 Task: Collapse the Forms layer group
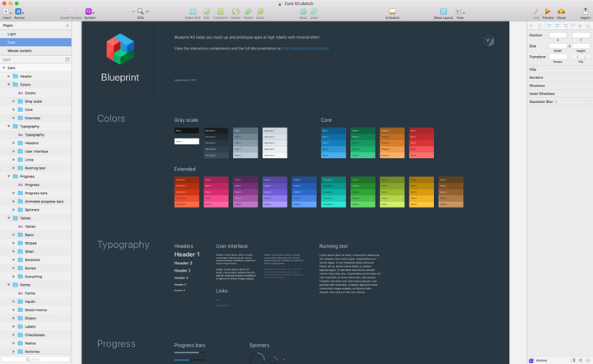[9, 285]
